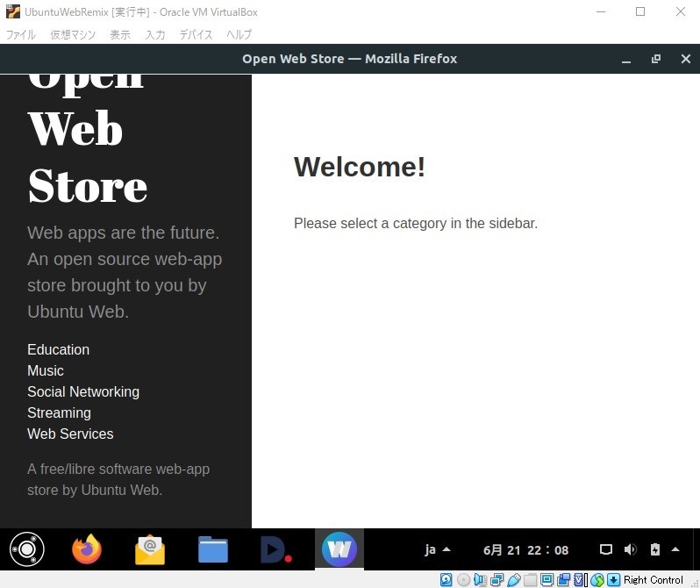Open the ヘルプ menu
Viewport: 700px width, 588px height.
tap(239, 34)
